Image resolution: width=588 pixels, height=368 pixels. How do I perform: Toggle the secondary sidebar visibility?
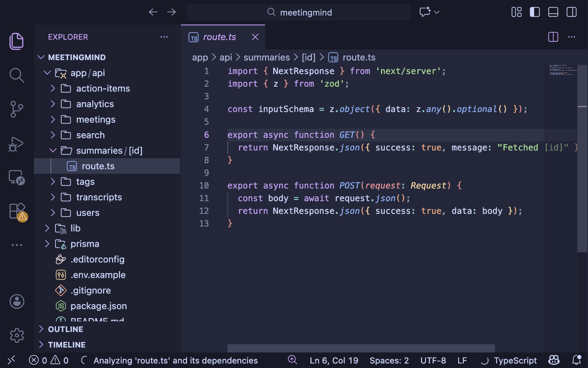tap(571, 12)
